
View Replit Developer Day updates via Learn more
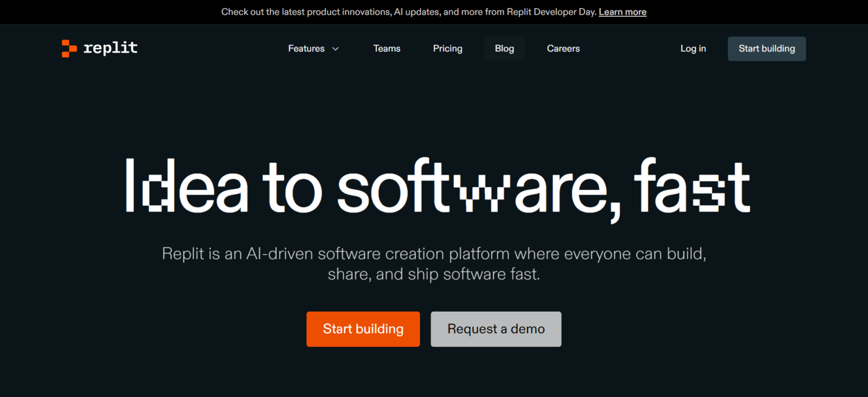622,11
